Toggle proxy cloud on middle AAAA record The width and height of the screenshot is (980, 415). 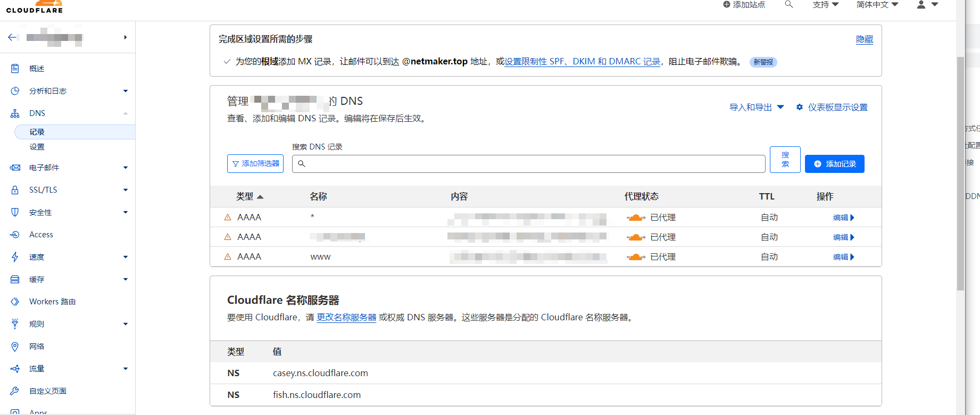click(x=636, y=237)
